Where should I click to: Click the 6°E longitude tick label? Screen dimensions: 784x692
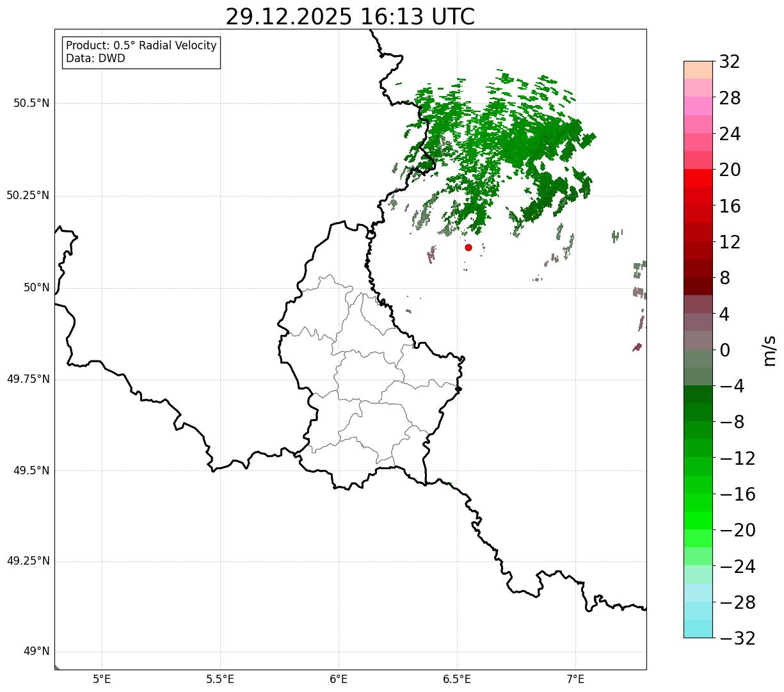tap(339, 679)
